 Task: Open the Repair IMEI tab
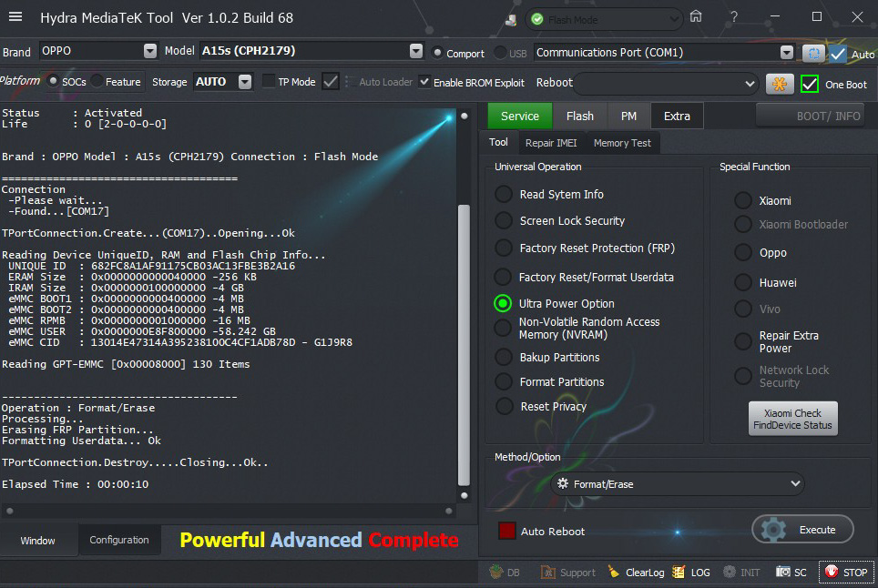click(x=551, y=143)
